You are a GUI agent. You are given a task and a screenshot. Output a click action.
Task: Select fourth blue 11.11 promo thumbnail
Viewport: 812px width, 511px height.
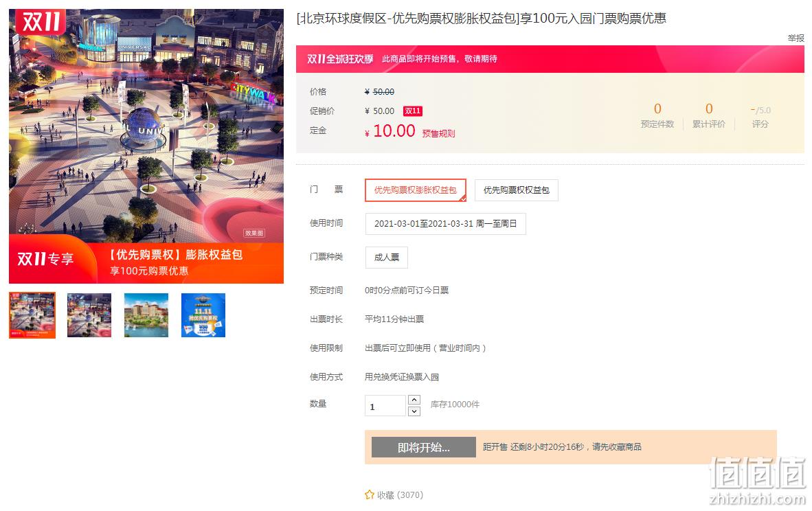click(x=203, y=315)
